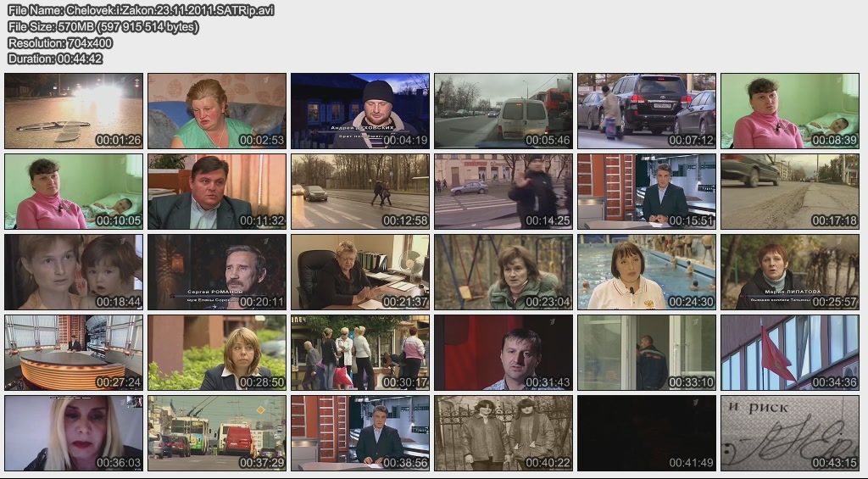Image resolution: width=868 pixels, height=479 pixels.
Task: Click the 00:33:10 doorway frame
Action: (x=647, y=353)
